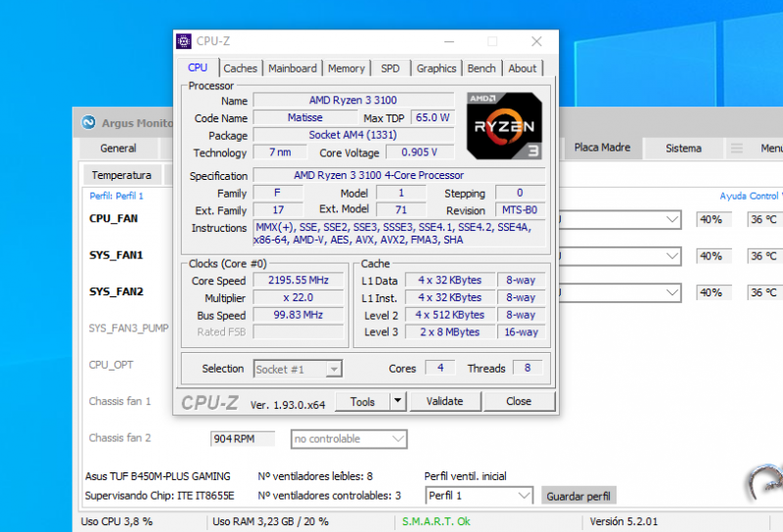
Task: Click the Guardar perfil button
Action: tap(578, 496)
